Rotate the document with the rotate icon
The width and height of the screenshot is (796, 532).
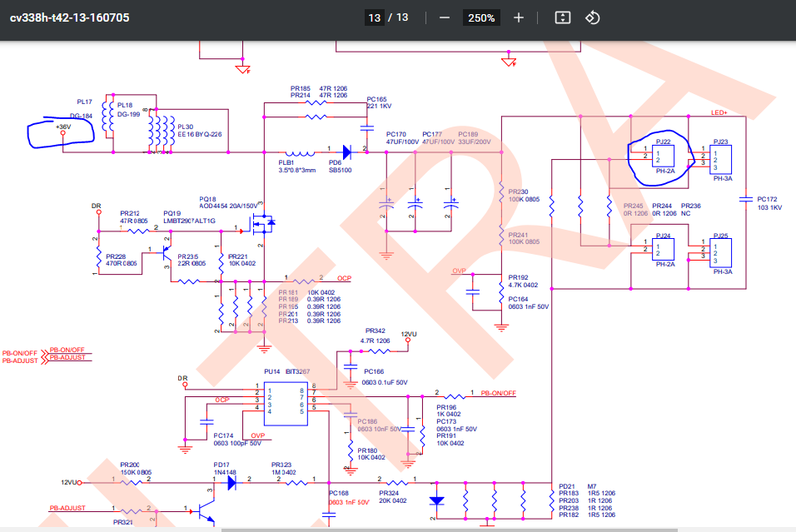[x=593, y=17]
